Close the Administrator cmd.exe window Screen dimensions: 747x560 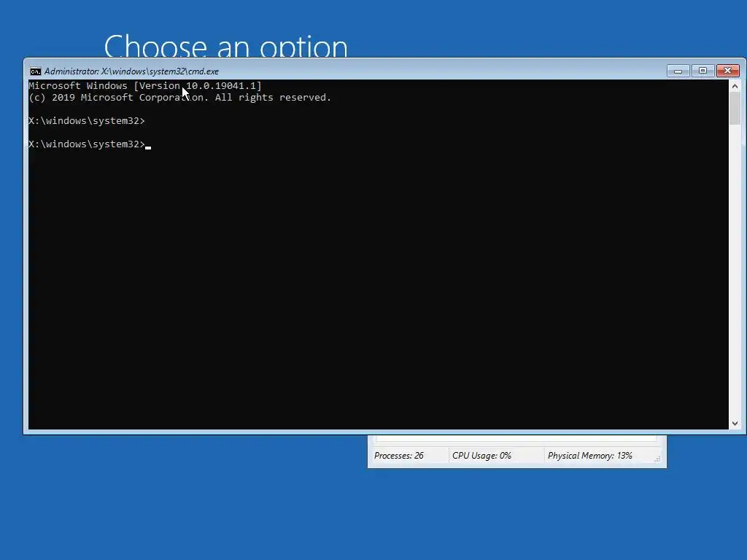pos(727,71)
